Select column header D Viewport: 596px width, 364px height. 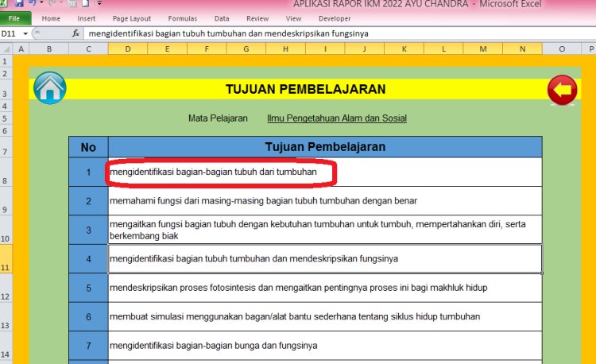click(x=128, y=49)
